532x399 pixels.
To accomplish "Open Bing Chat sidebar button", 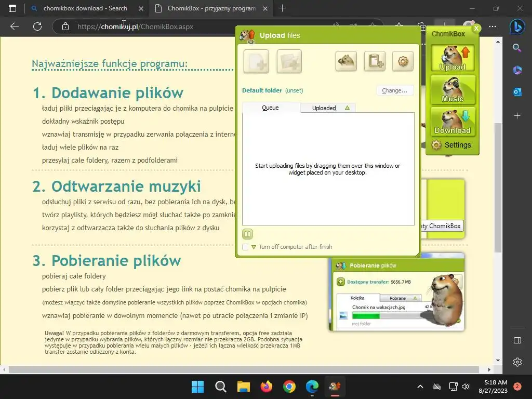I will (517, 26).
